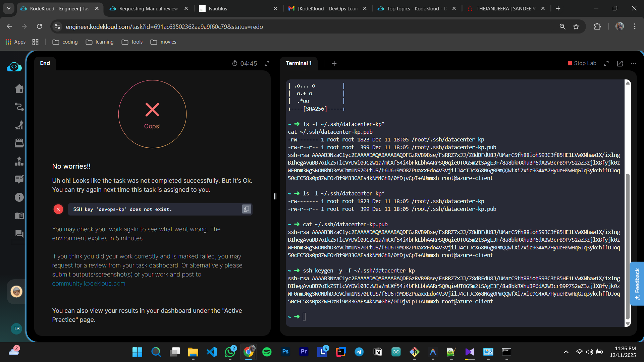This screenshot has height=362, width=644.
Task: Open terminal in new window icon
Action: tap(620, 63)
